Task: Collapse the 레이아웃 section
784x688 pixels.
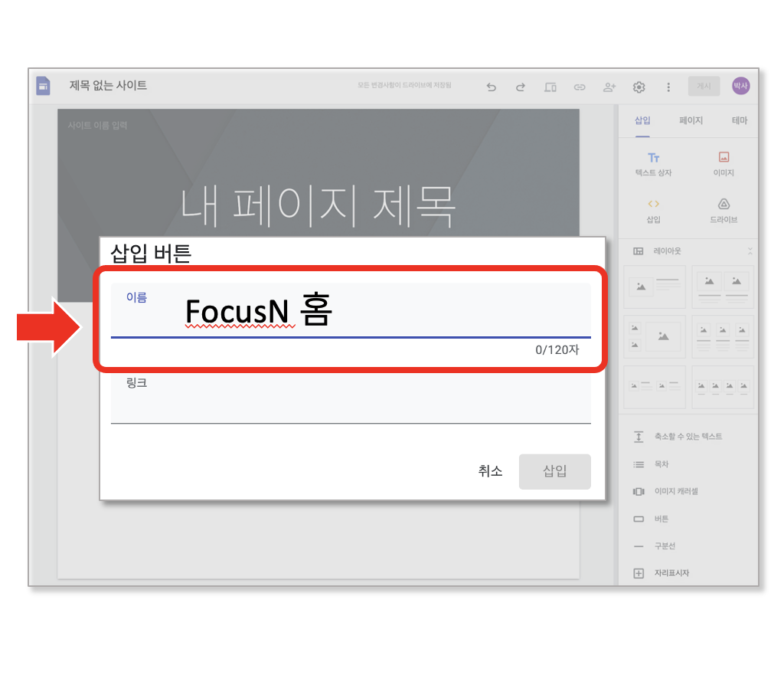Action: (750, 251)
